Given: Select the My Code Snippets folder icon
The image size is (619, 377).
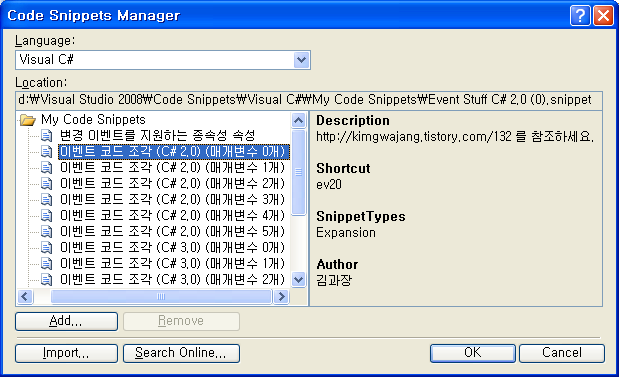Looking at the screenshot, I should click(28, 120).
